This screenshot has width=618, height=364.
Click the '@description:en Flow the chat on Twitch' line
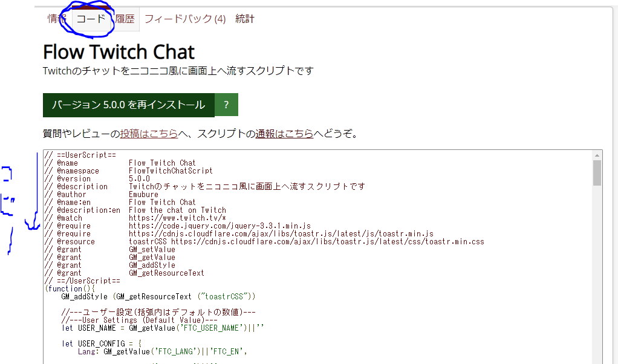pos(135,210)
